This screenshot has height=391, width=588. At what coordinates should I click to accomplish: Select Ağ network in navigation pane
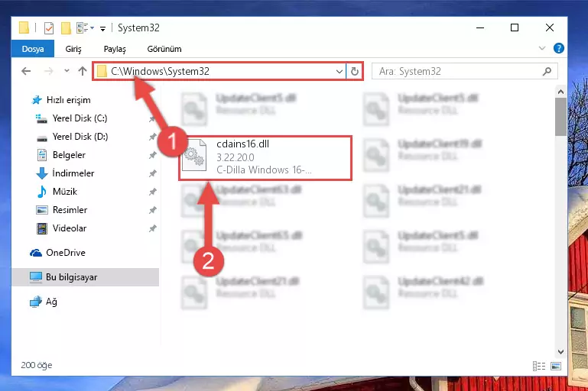(51, 302)
